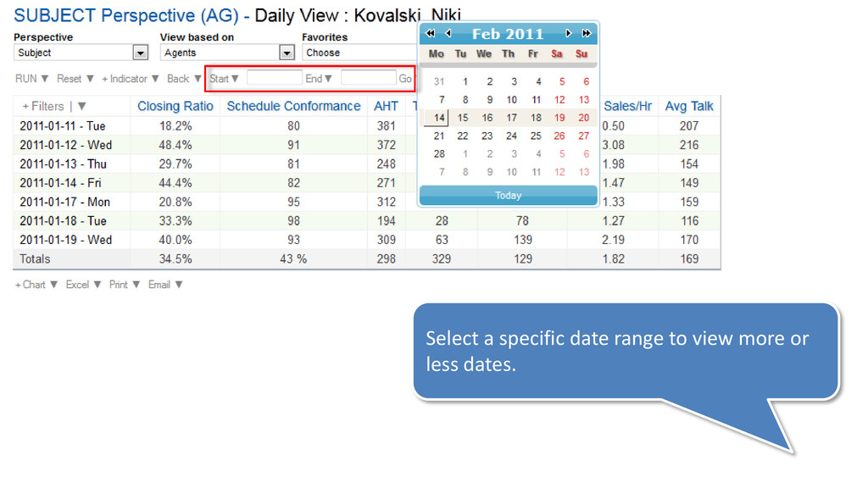Expand the + Filters arrow
Image resolution: width=868 pixels, height=488 pixels.
(82, 106)
